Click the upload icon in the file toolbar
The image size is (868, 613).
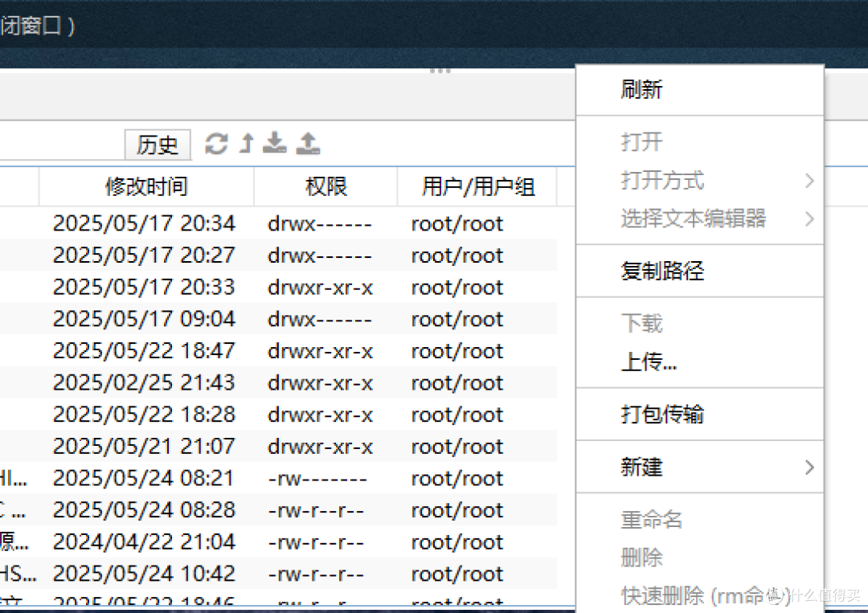309,143
